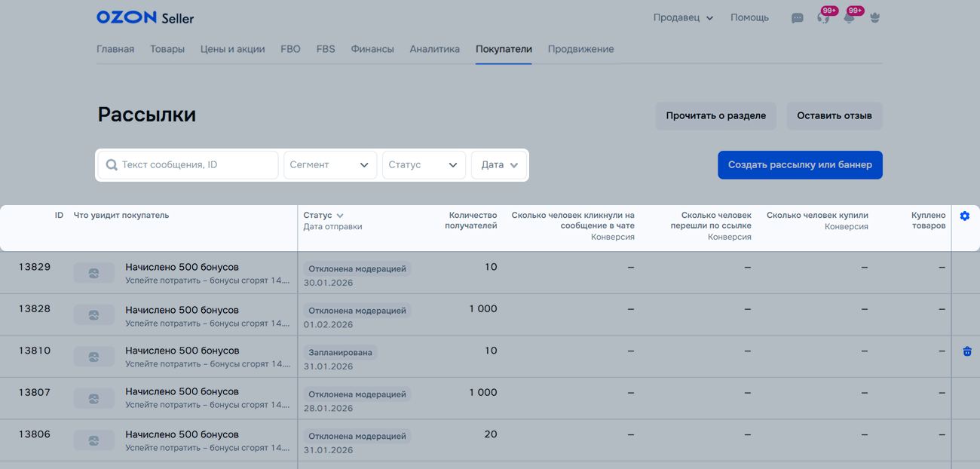Focus the Текст сообщения, ID search field

[196, 165]
